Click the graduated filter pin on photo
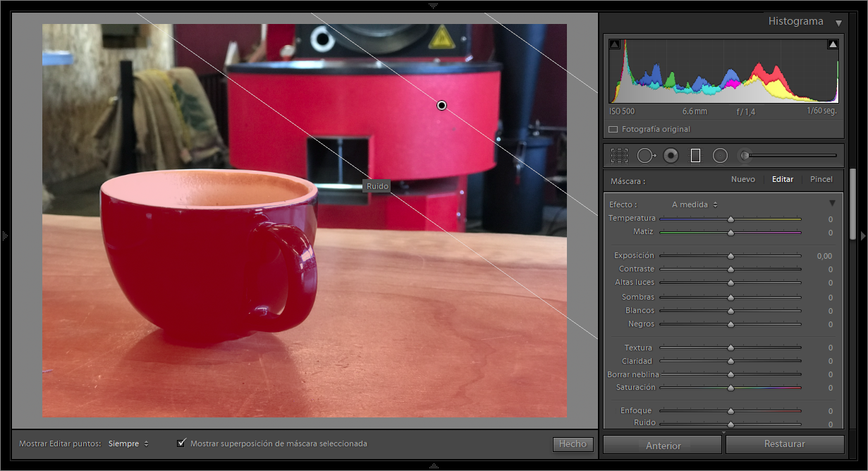 (441, 105)
